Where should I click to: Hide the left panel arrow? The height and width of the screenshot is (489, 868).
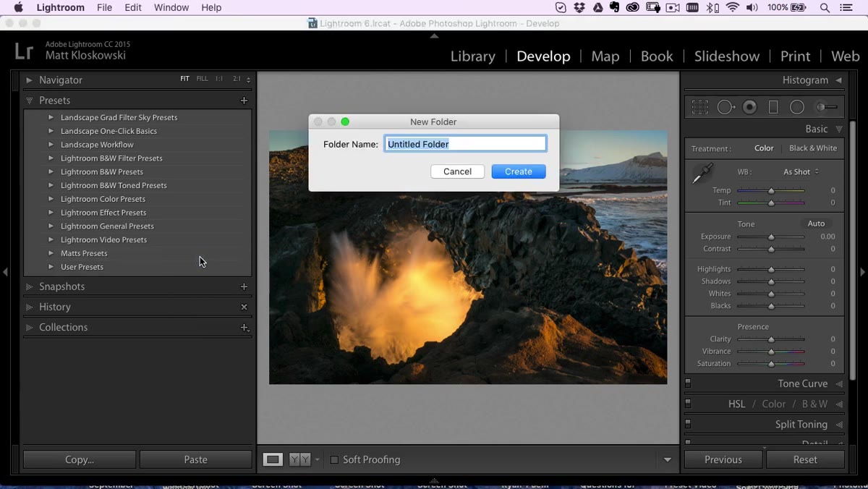6,272
